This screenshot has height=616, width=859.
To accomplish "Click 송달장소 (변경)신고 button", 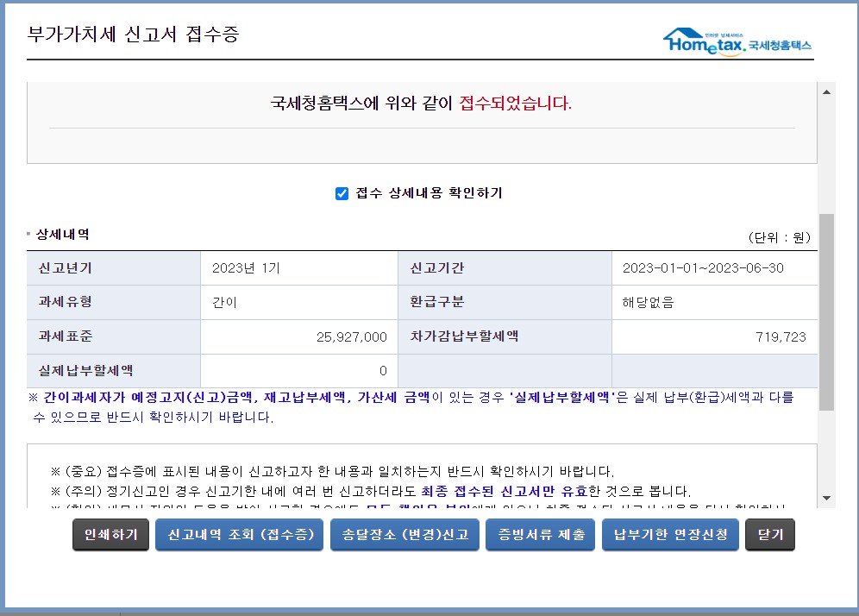I will click(x=404, y=534).
